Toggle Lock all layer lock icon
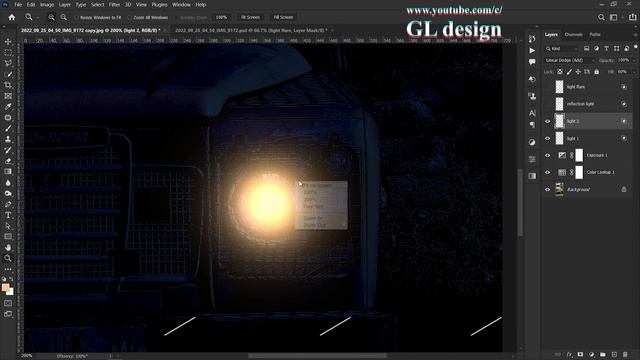Image resolution: width=640 pixels, height=360 pixels. click(596, 72)
